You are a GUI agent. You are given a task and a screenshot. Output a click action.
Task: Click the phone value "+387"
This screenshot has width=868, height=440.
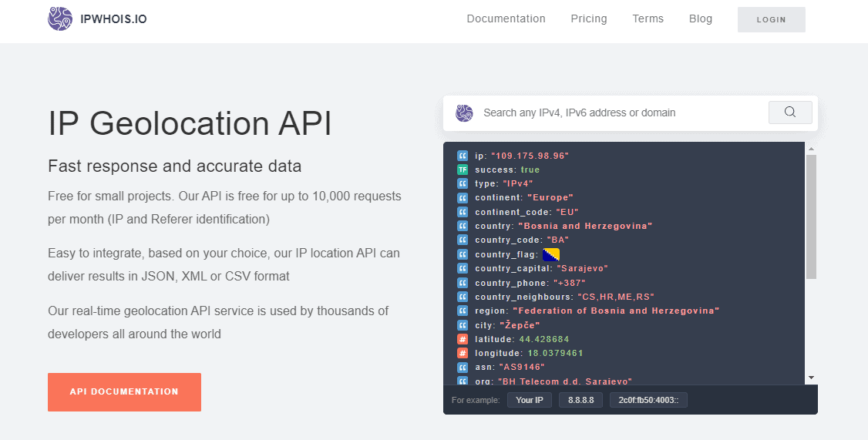point(569,283)
